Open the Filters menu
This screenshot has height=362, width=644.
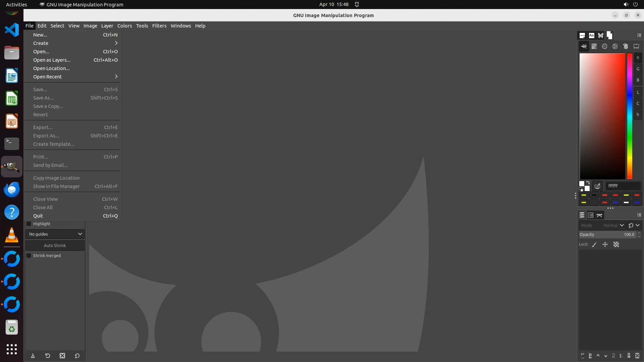[x=159, y=25]
